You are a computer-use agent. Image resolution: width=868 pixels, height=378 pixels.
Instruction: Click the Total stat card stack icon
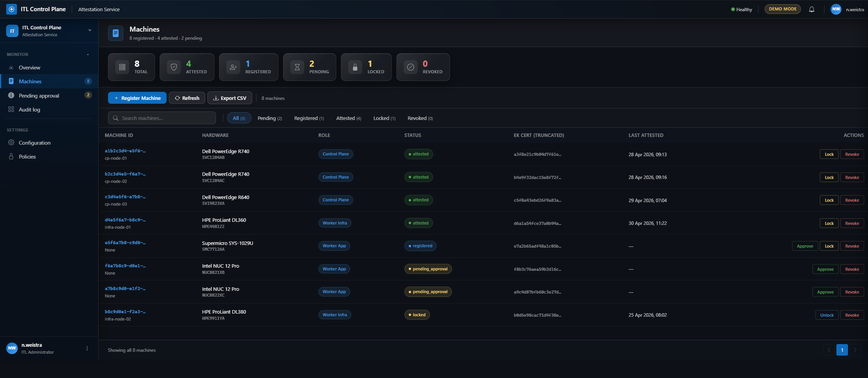point(122,67)
